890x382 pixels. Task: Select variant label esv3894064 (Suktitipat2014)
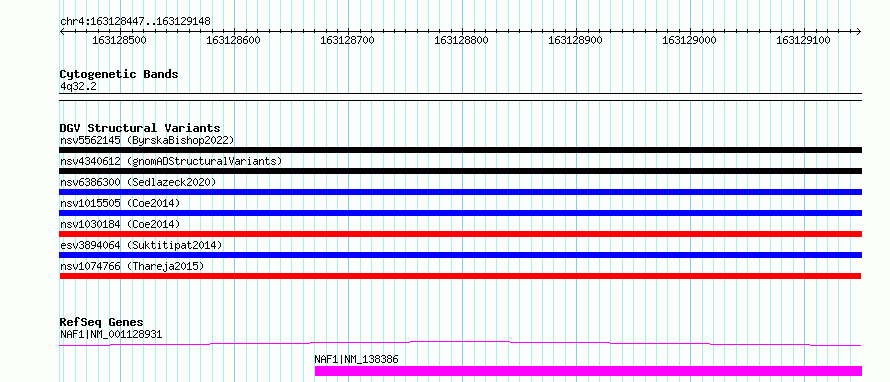pyautogui.click(x=141, y=245)
